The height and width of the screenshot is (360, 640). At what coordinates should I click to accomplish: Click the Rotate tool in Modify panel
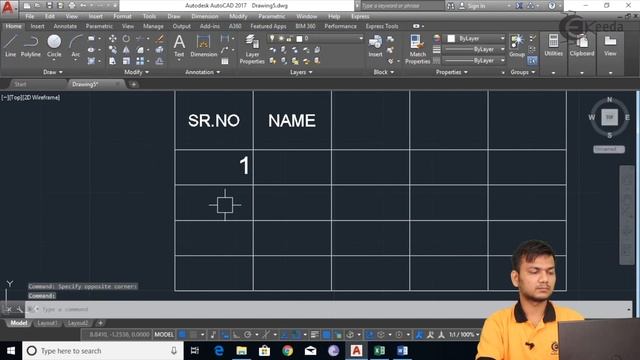click(x=126, y=39)
